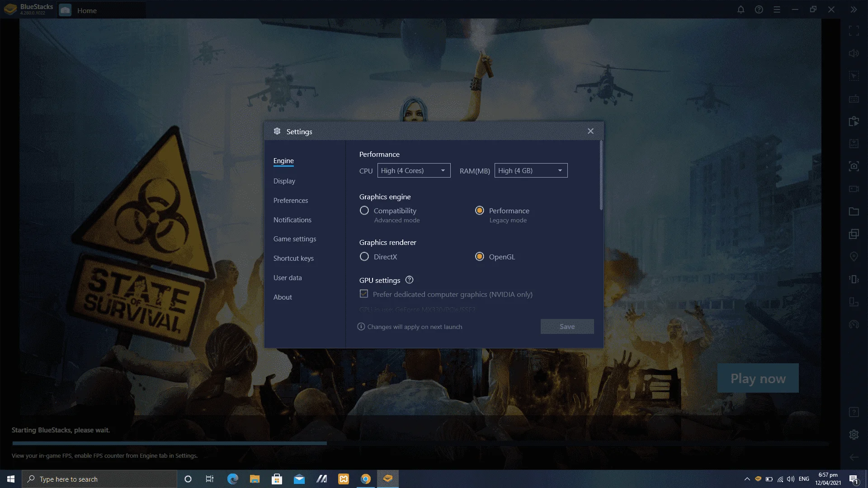Image resolution: width=868 pixels, height=488 pixels.
Task: Click the Windows taskbar search box
Action: click(99, 479)
